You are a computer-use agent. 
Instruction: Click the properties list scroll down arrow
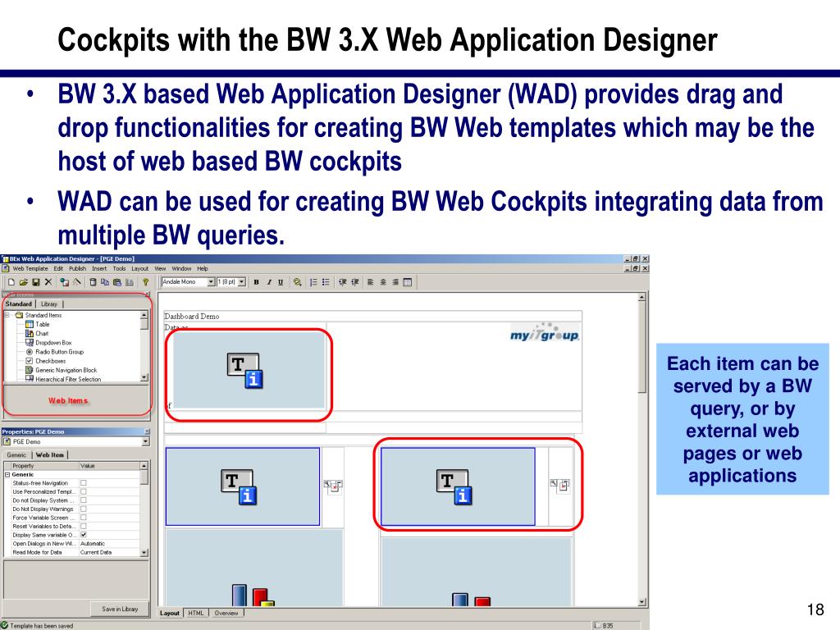pyautogui.click(x=144, y=552)
